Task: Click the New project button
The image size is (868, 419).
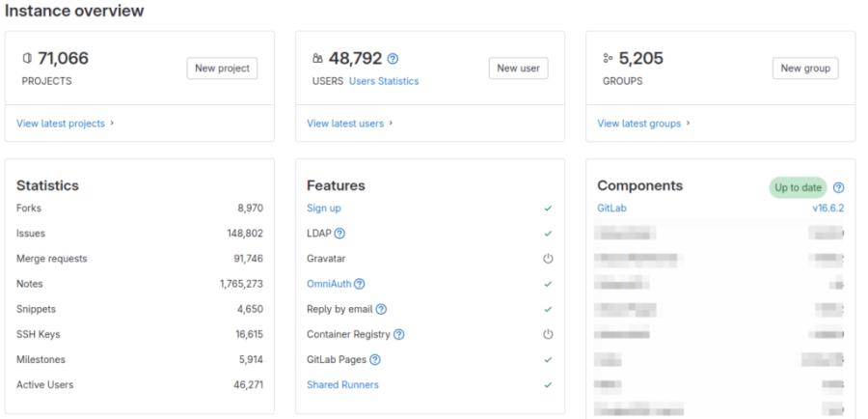Action: (222, 69)
